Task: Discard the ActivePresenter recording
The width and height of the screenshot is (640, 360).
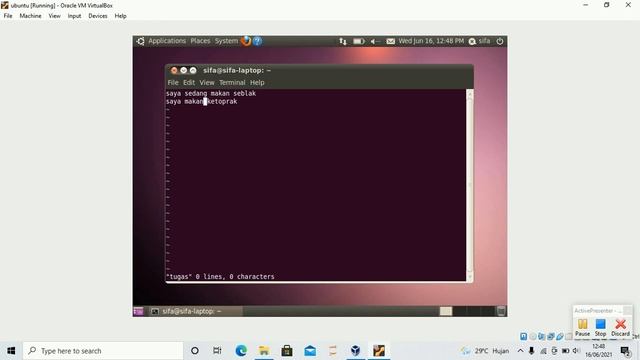Action: [620, 327]
